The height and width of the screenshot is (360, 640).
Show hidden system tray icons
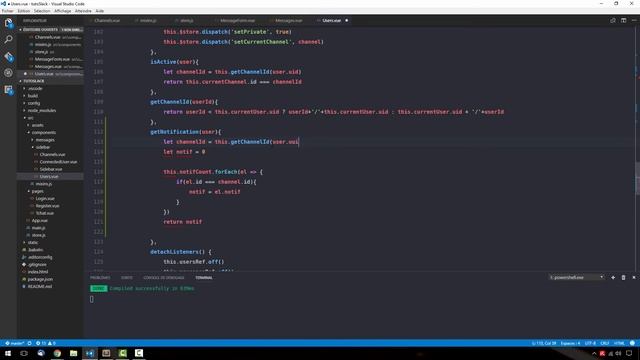(594, 353)
